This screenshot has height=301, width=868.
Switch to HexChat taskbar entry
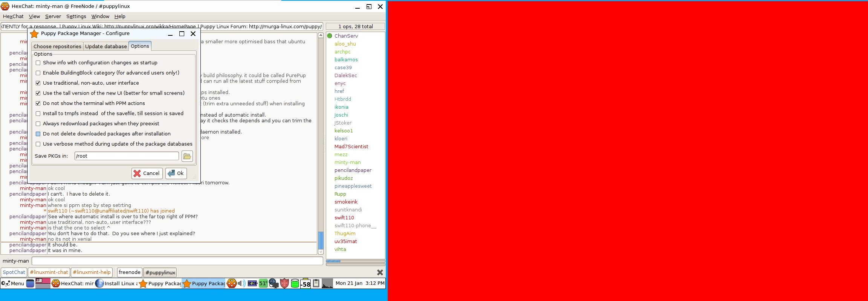point(72,283)
